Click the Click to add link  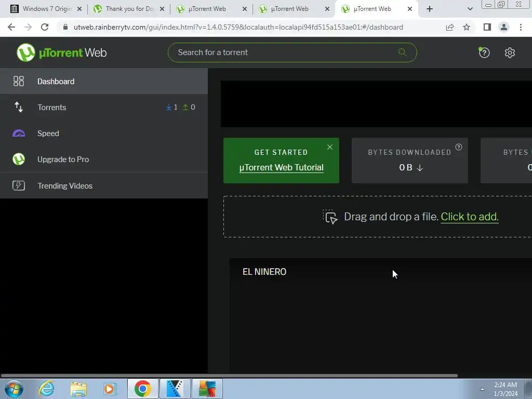coord(470,217)
